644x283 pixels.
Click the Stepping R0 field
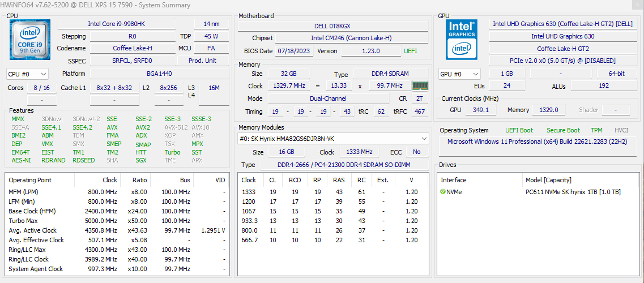132,36
